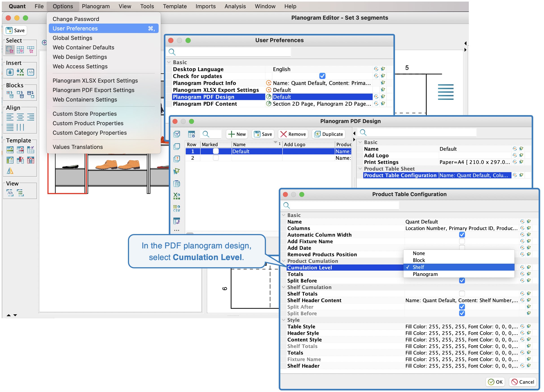Viewport: 544px width, 392px height.
Task: Open the Planogram menu
Action: [x=96, y=6]
